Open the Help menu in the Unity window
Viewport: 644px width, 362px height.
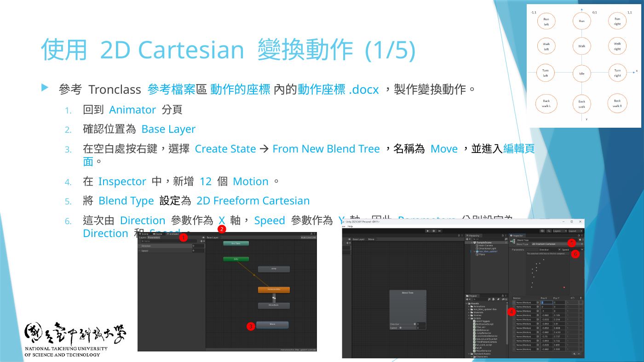(x=351, y=226)
